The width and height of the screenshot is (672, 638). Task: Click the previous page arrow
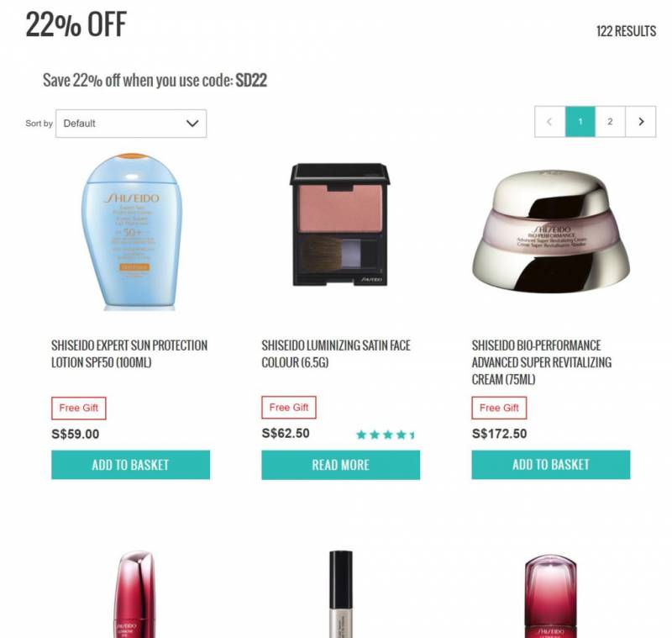coord(550,122)
